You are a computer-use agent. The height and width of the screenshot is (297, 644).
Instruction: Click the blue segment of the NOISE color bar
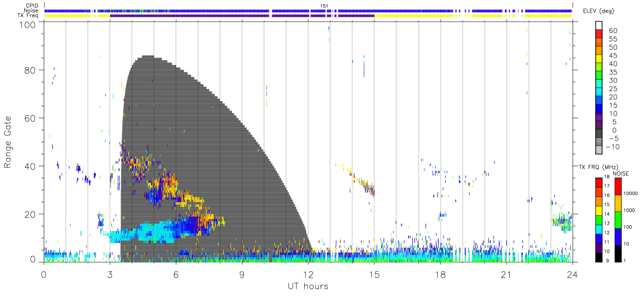tap(618, 236)
